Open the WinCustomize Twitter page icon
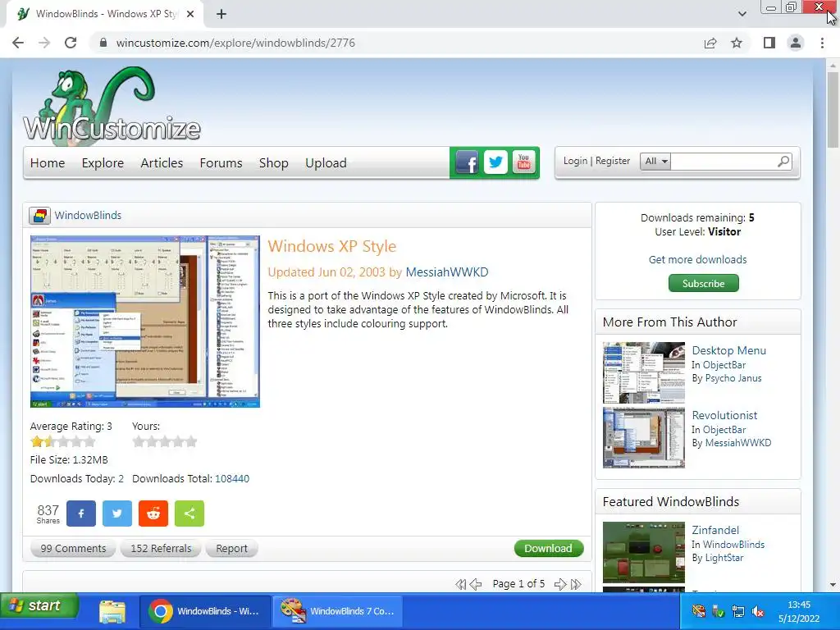840x630 pixels. [495, 162]
